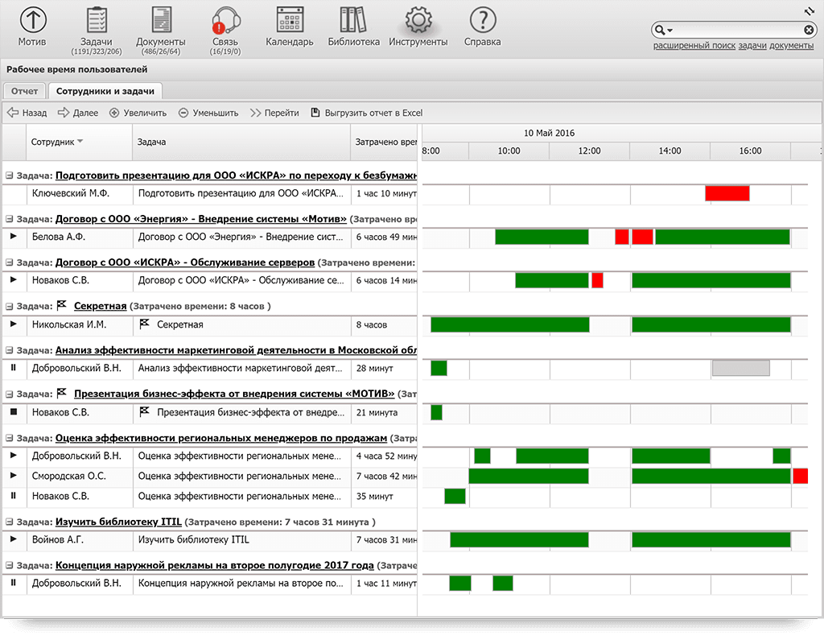Image resolution: width=824 pixels, height=644 pixels.
Task: Select the Никольская И.М. employee cell
Action: [x=80, y=325]
